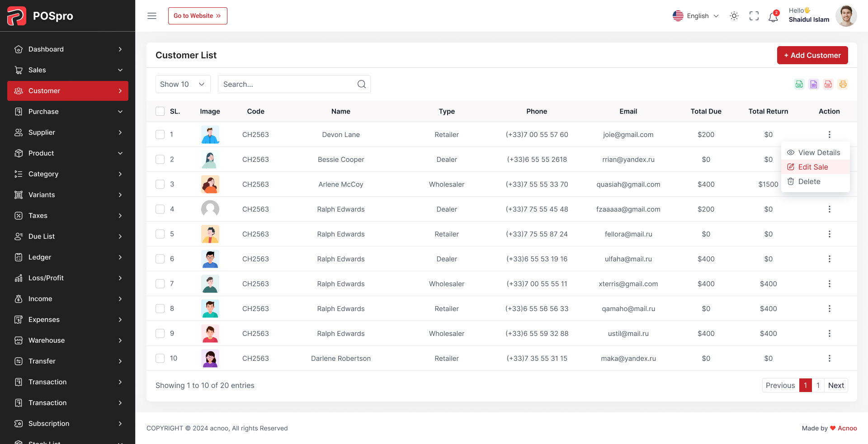Export the list as an Excel spreadsheet
Image resolution: width=868 pixels, height=444 pixels.
pyautogui.click(x=814, y=84)
